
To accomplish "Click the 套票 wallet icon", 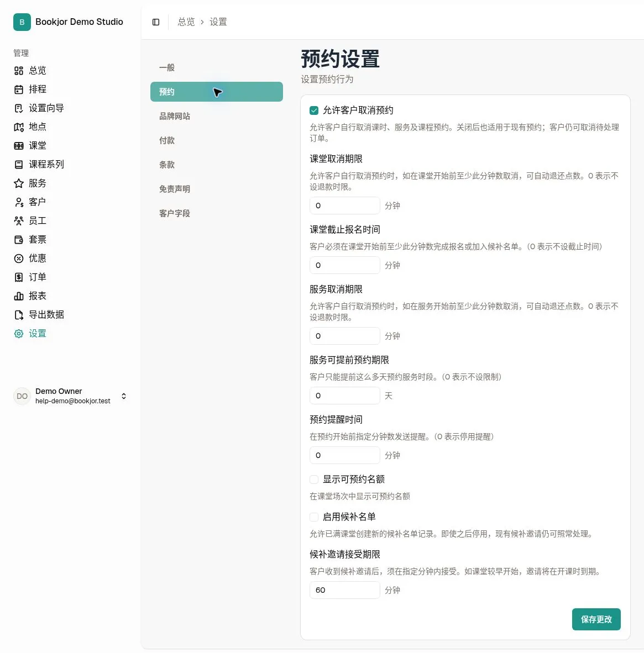I will point(19,239).
